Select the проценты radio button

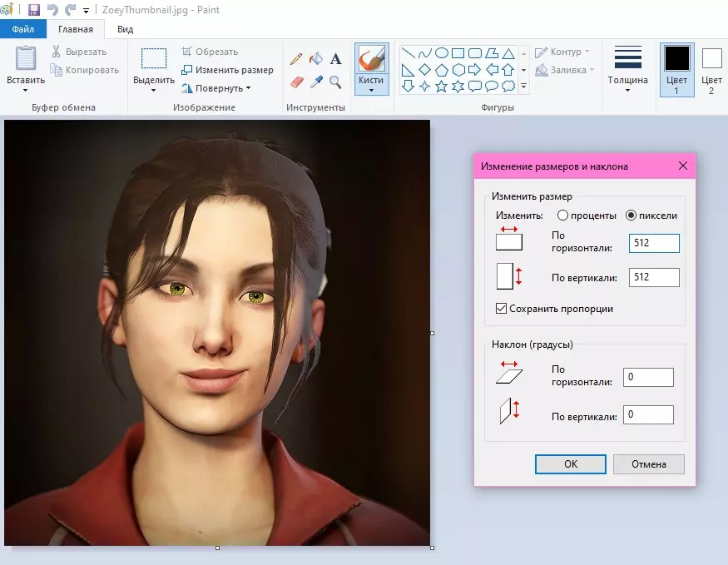[562, 216]
